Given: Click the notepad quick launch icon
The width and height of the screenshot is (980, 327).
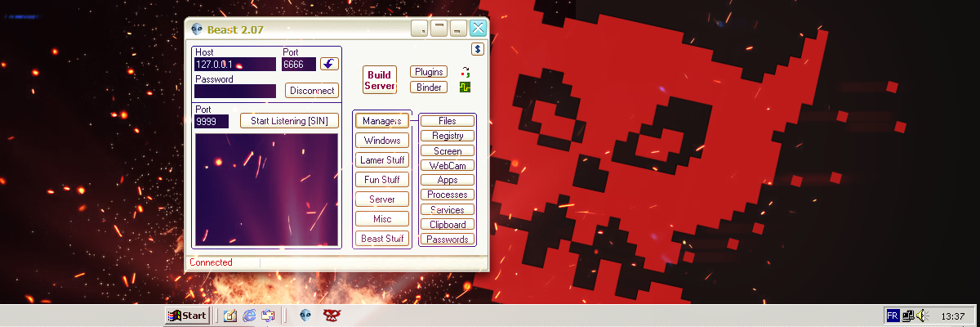Looking at the screenshot, I should point(230,316).
